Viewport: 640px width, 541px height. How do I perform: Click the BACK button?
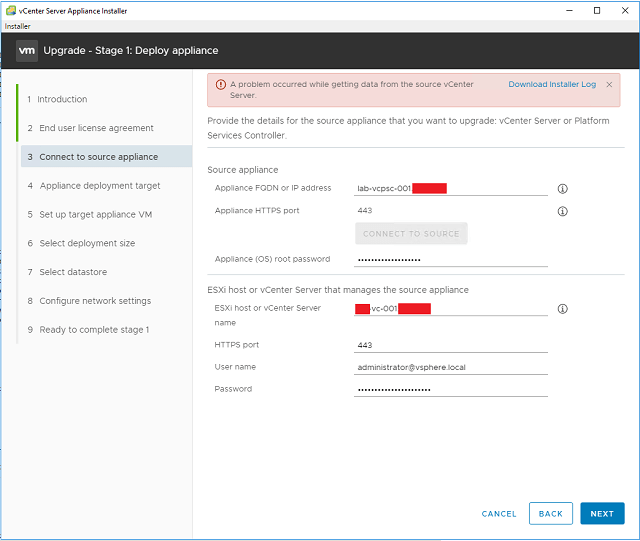coord(551,513)
